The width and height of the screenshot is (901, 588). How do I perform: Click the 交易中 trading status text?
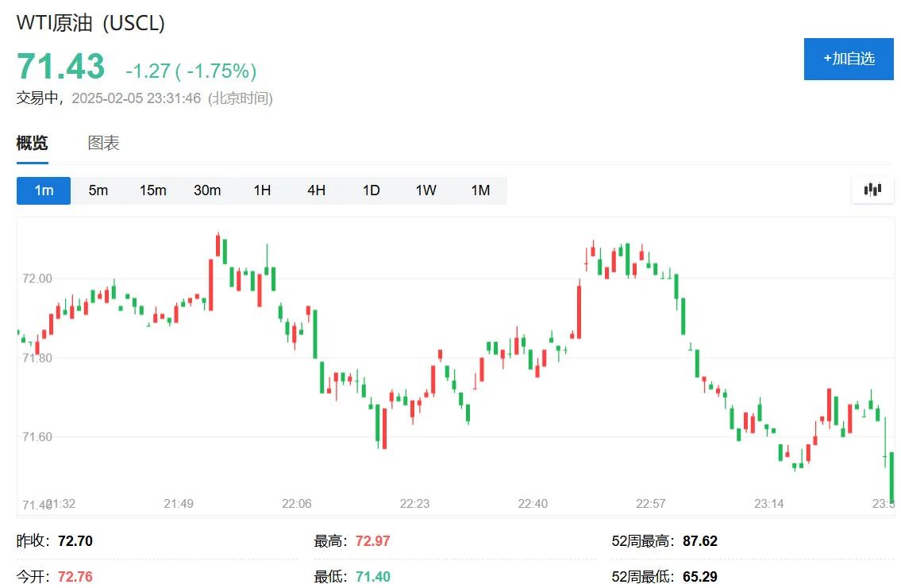click(x=37, y=98)
